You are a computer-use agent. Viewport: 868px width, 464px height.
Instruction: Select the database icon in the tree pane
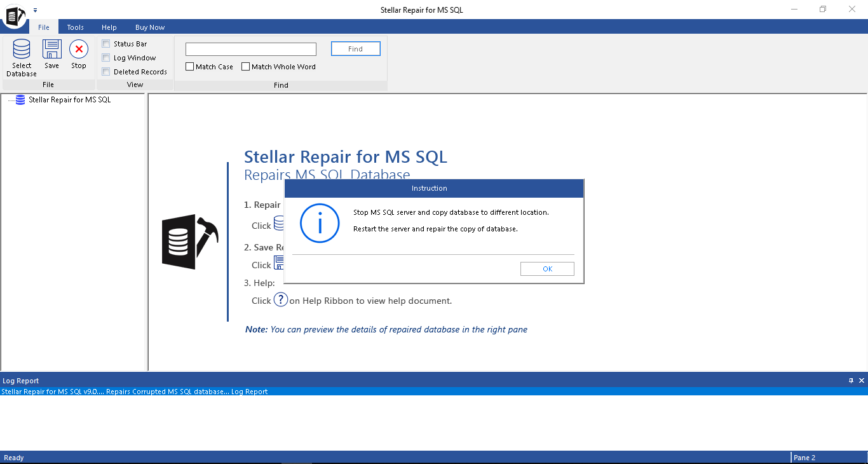(20, 100)
